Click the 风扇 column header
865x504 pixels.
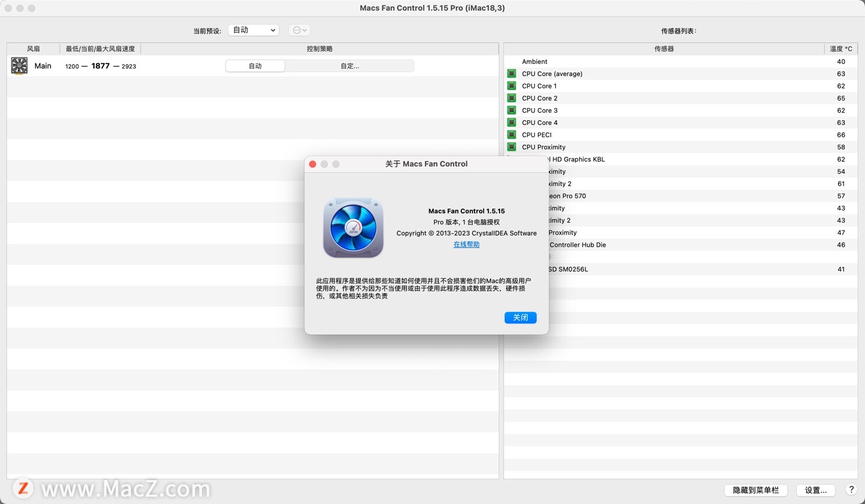point(33,49)
